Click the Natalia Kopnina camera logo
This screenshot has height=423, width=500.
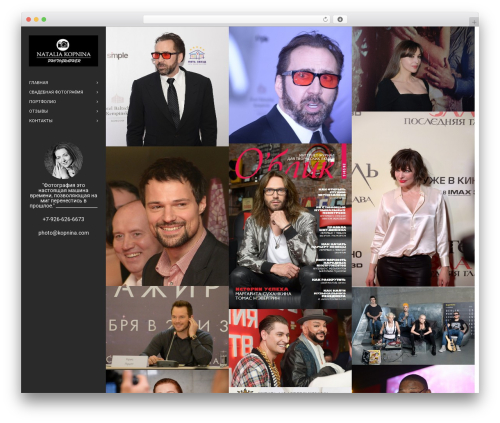click(63, 51)
